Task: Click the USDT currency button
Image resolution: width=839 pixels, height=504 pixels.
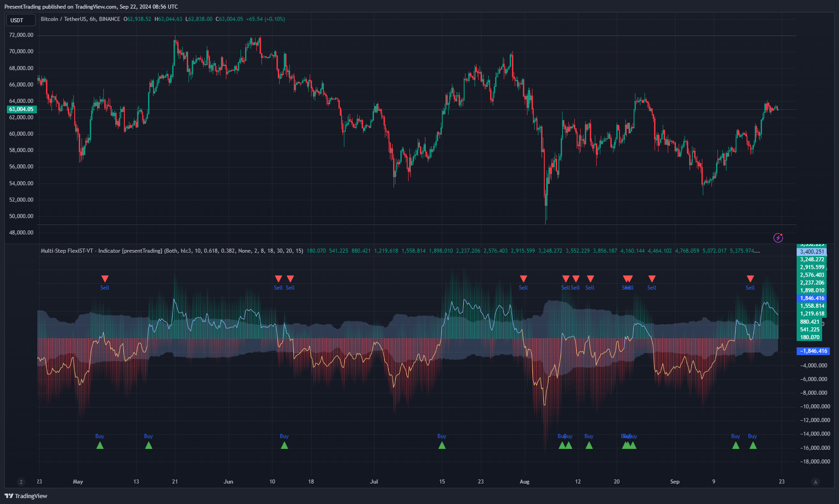Action: (20, 20)
